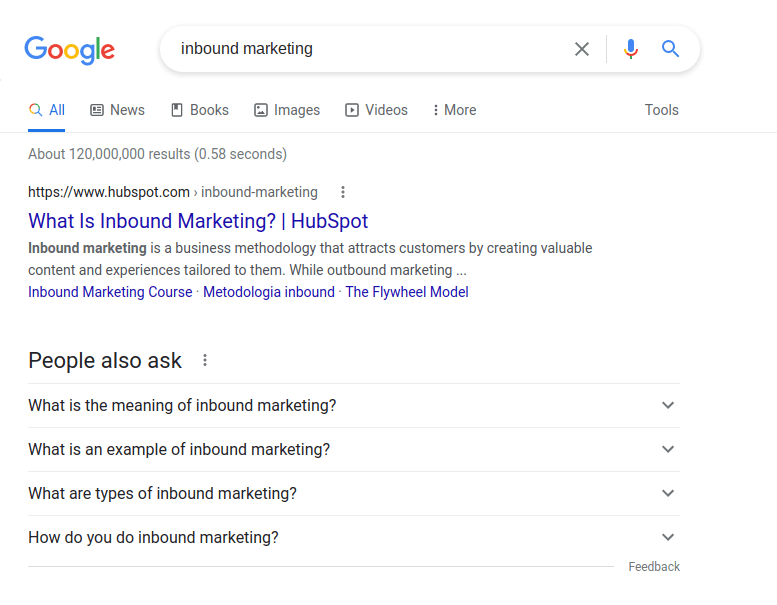Expand 'What is the meaning of inbound marketing?'
Viewport: 777px width, 605px height.
click(x=353, y=405)
